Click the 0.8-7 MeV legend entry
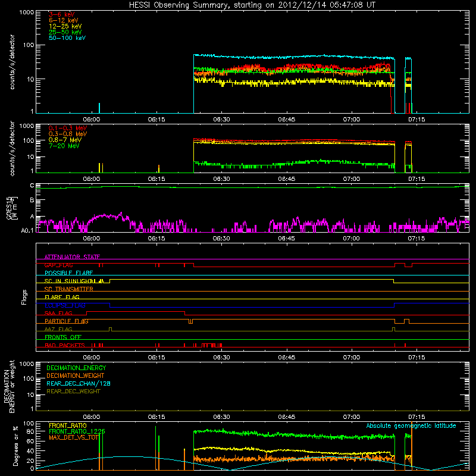This screenshot has width=476, height=476. [65, 140]
